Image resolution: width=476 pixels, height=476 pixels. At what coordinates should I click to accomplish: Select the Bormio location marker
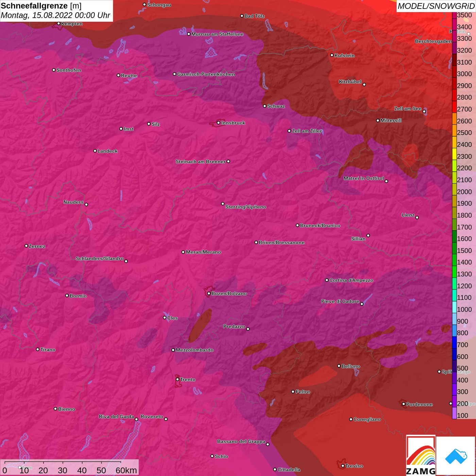67,295
